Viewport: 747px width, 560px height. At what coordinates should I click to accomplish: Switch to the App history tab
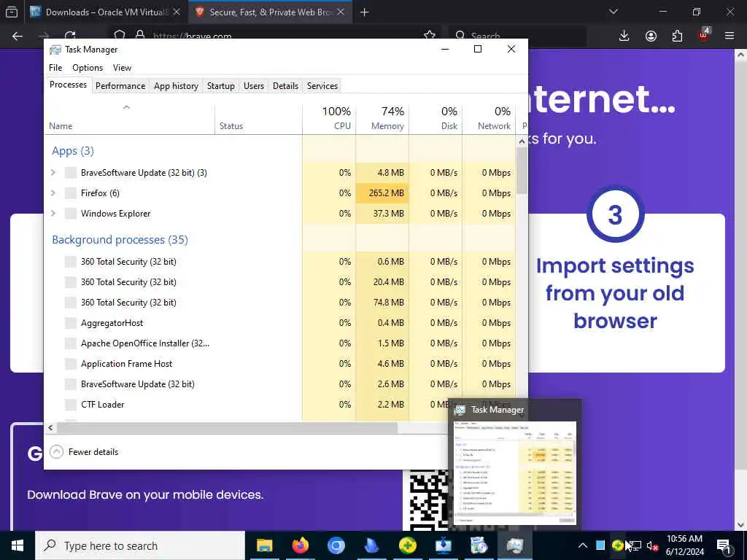(x=176, y=86)
